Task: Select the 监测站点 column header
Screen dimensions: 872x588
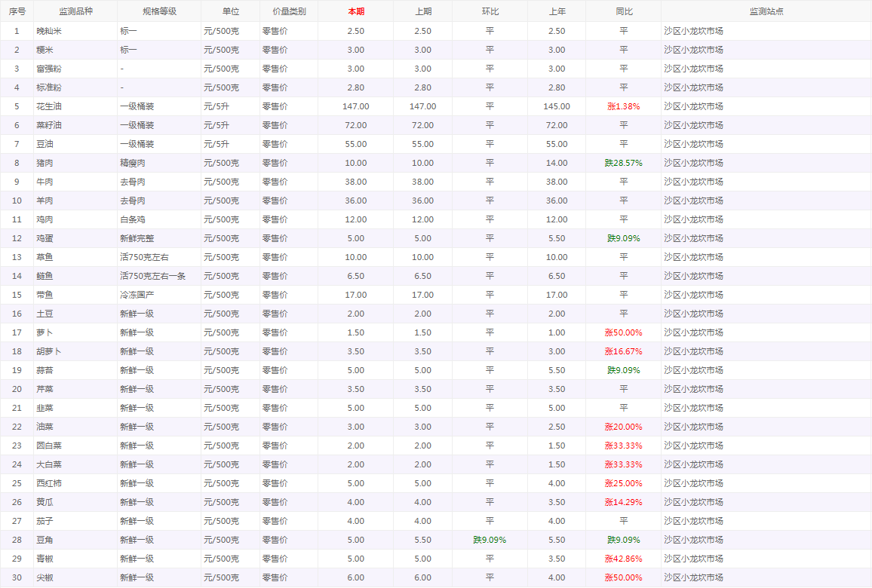Action: pyautogui.click(x=766, y=11)
